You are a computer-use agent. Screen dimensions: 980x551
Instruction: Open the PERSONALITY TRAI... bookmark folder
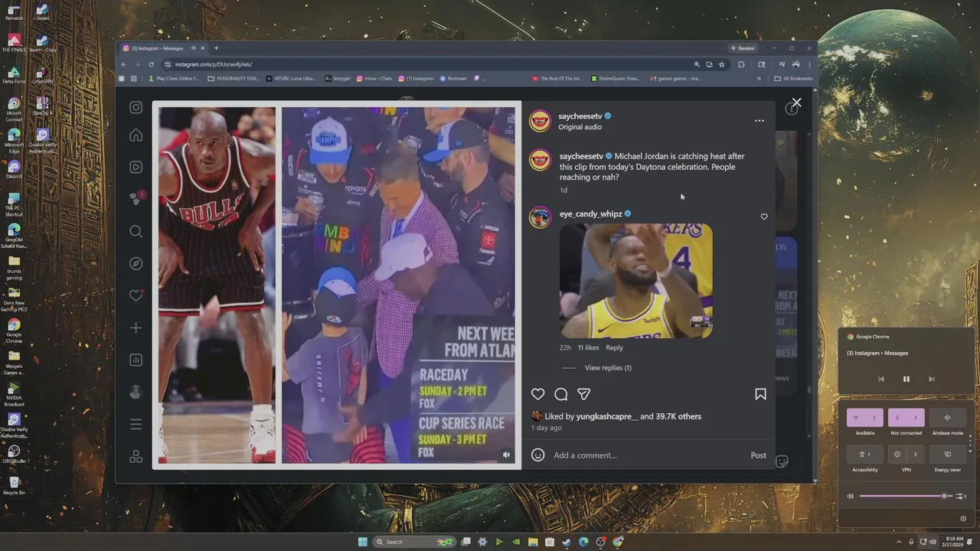point(234,78)
